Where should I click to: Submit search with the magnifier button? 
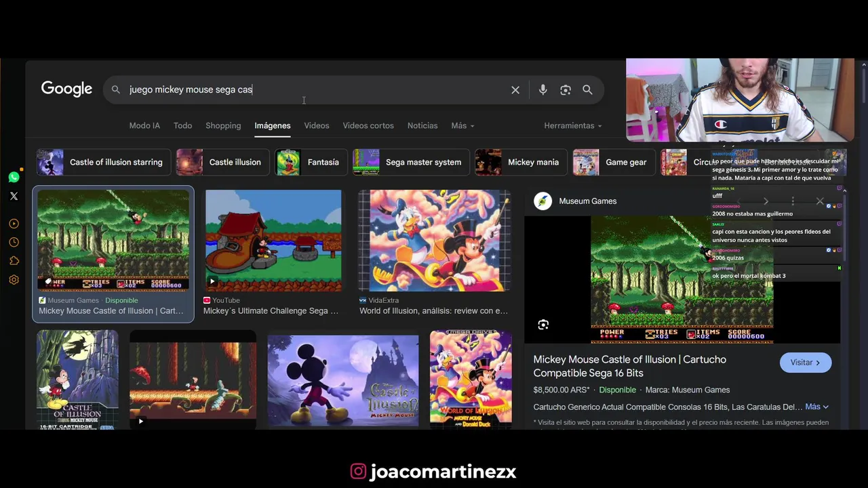click(x=587, y=89)
